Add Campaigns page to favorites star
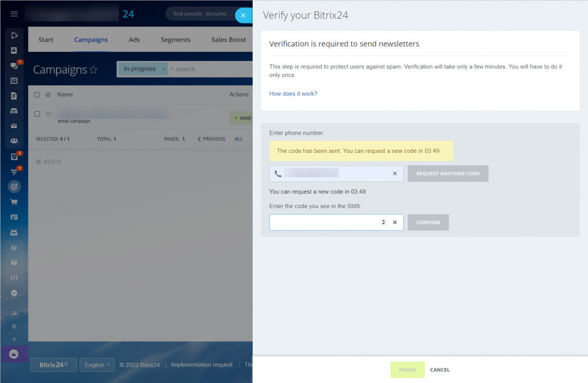 (x=93, y=70)
